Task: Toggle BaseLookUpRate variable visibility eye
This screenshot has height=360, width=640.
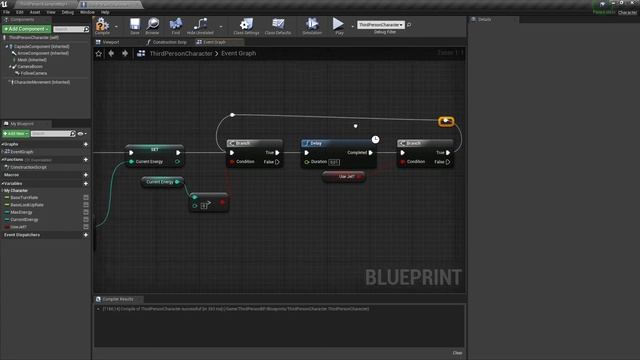Action: point(86,205)
